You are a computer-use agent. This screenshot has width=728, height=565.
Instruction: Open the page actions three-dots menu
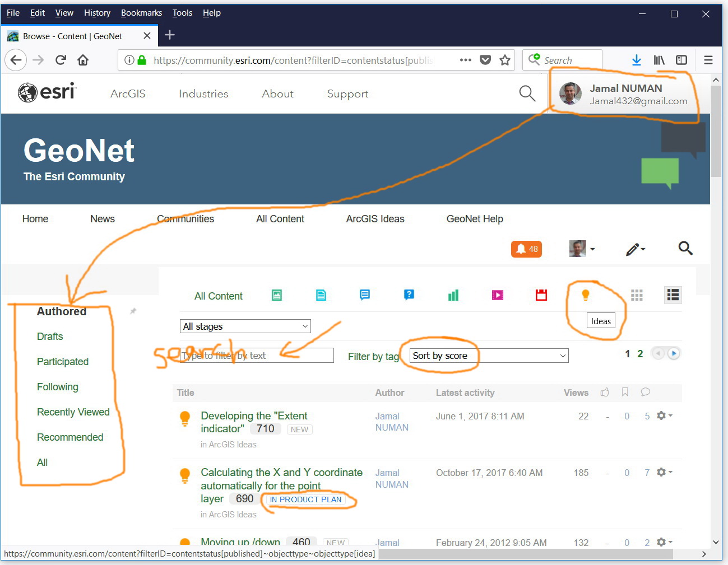tap(466, 60)
